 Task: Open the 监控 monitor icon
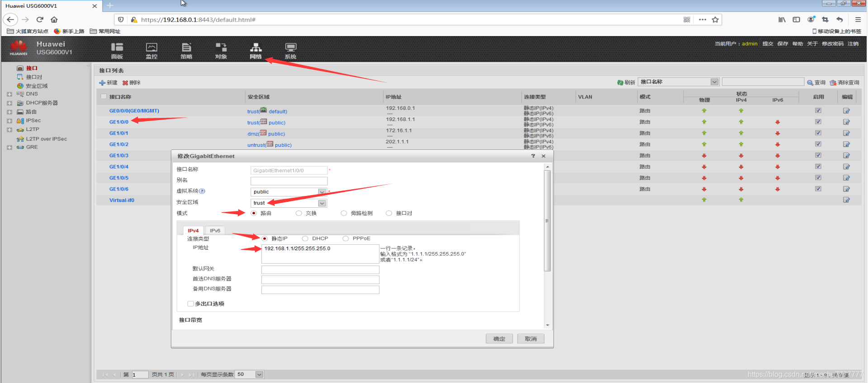click(151, 51)
